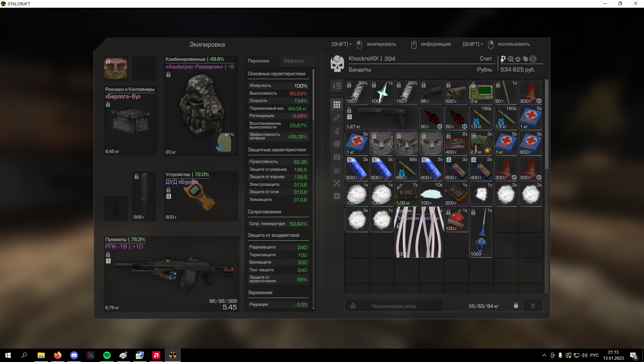644x362 pixels.
Task: Click the empty headgear slot
Action: coord(144,68)
